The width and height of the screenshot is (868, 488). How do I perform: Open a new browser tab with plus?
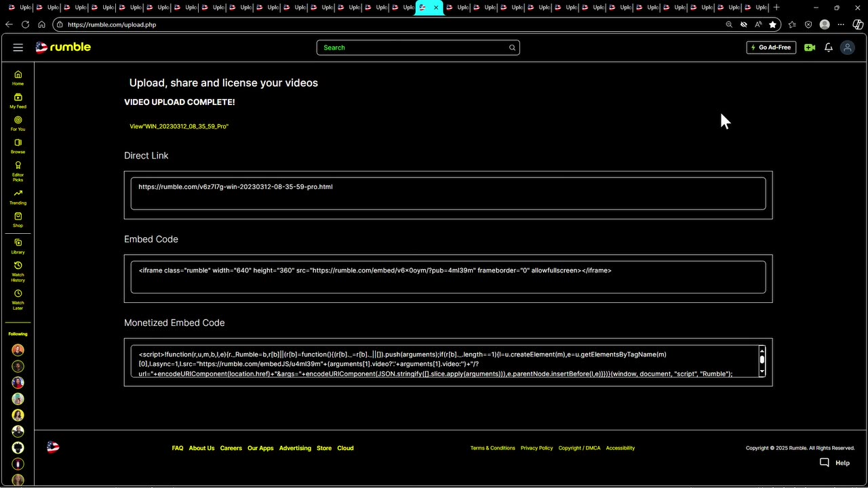click(776, 7)
